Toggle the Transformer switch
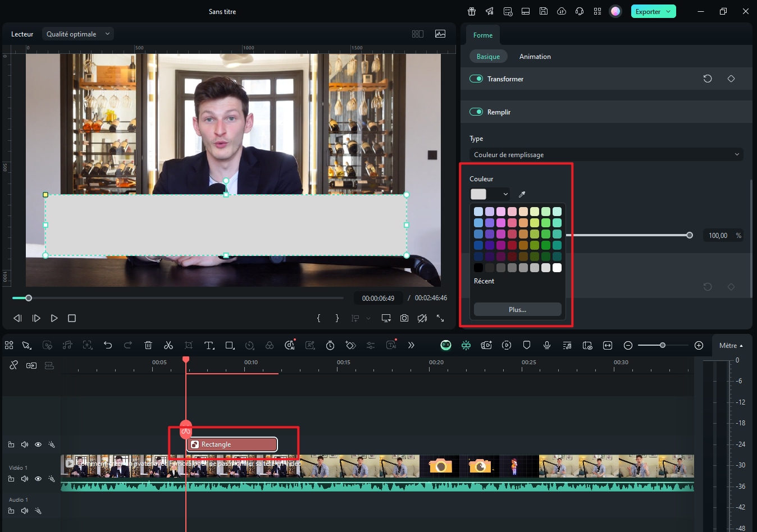Image resolution: width=757 pixels, height=532 pixels. (x=476, y=79)
